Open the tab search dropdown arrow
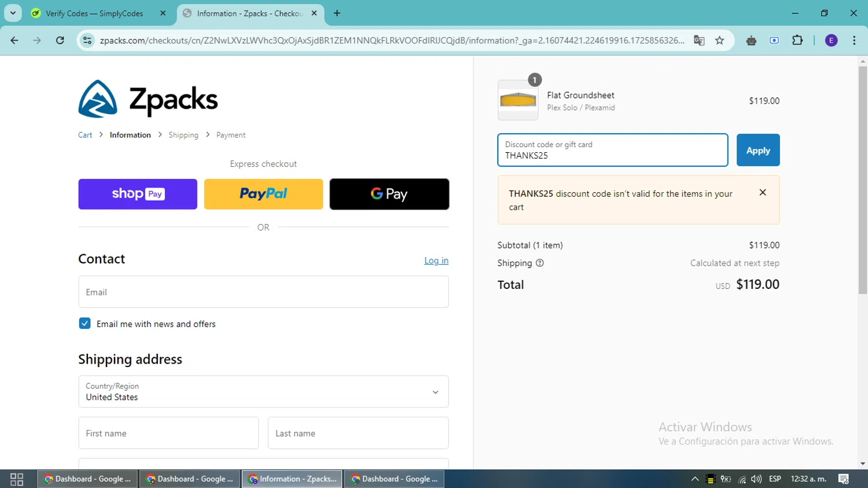Image resolution: width=868 pixels, height=488 pixels. [x=13, y=13]
